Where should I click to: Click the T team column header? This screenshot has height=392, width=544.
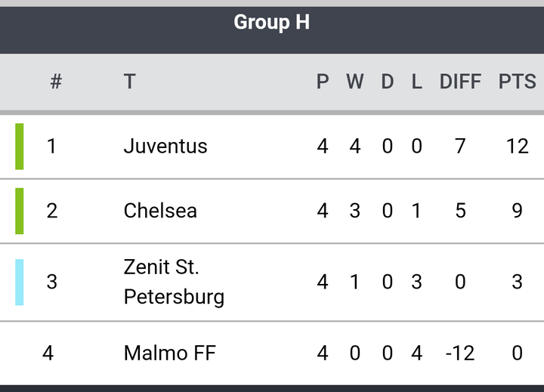point(130,82)
